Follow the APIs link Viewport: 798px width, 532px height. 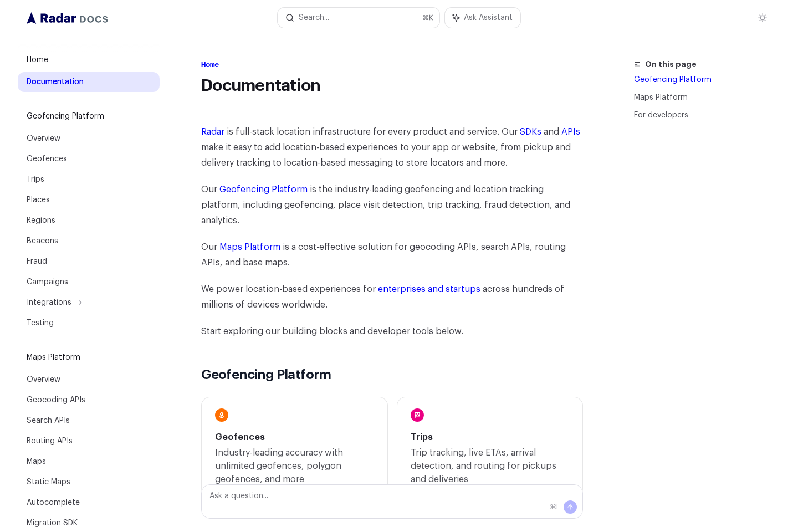[x=571, y=131]
